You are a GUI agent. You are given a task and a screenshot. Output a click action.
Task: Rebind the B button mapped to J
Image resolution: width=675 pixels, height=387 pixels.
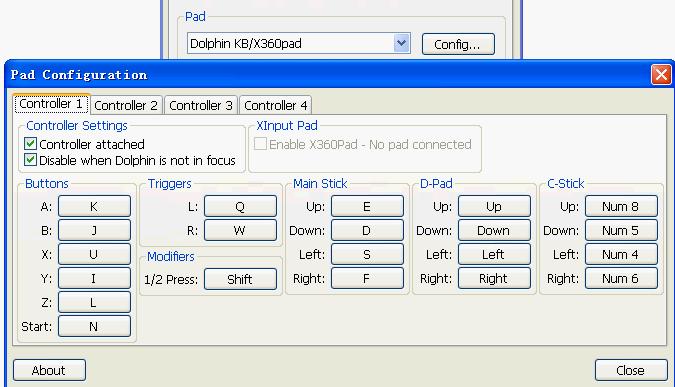94,230
